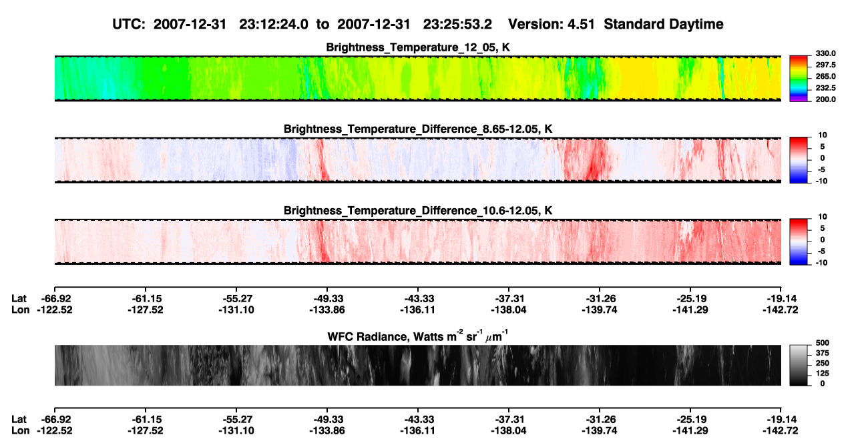Click longitude -139.74 on the upper axis
This screenshot has height=445, width=868.
(x=600, y=309)
